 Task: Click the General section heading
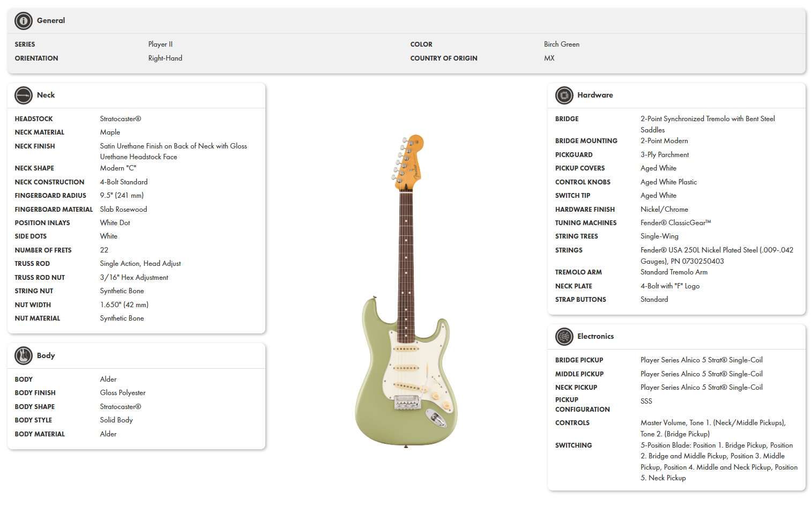[x=51, y=20]
